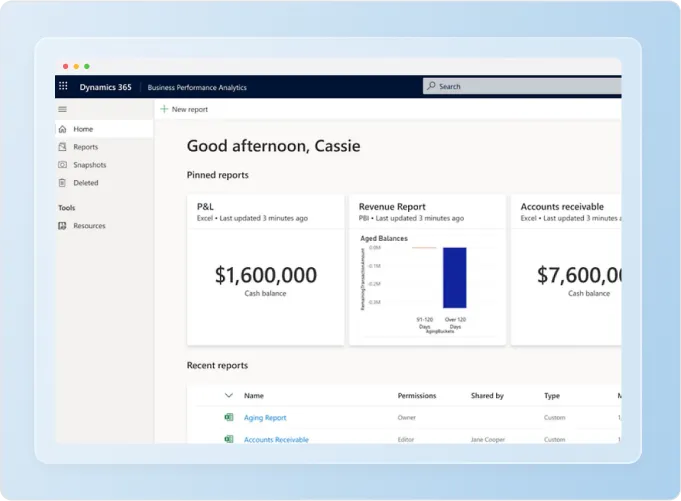Click the Resources icon under Tools
681x501 pixels.
pyautogui.click(x=63, y=226)
